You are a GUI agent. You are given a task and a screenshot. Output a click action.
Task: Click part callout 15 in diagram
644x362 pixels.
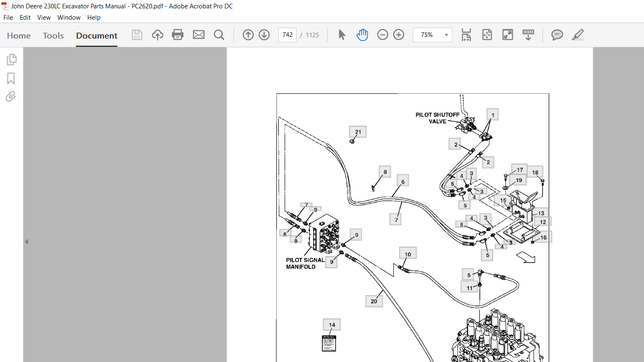pyautogui.click(x=503, y=201)
